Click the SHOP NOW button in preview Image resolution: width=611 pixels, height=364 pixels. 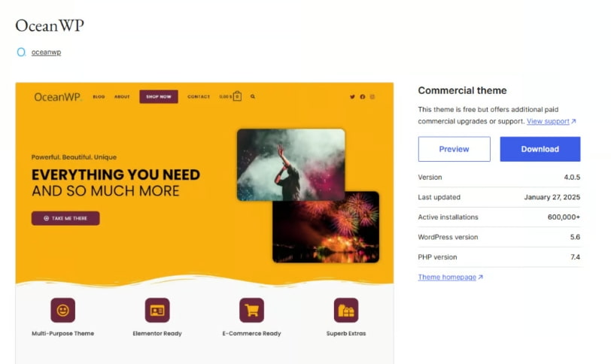point(159,96)
